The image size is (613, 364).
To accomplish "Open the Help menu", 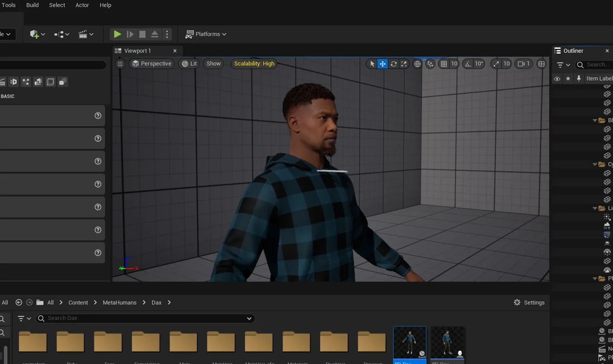I will 106,5.
